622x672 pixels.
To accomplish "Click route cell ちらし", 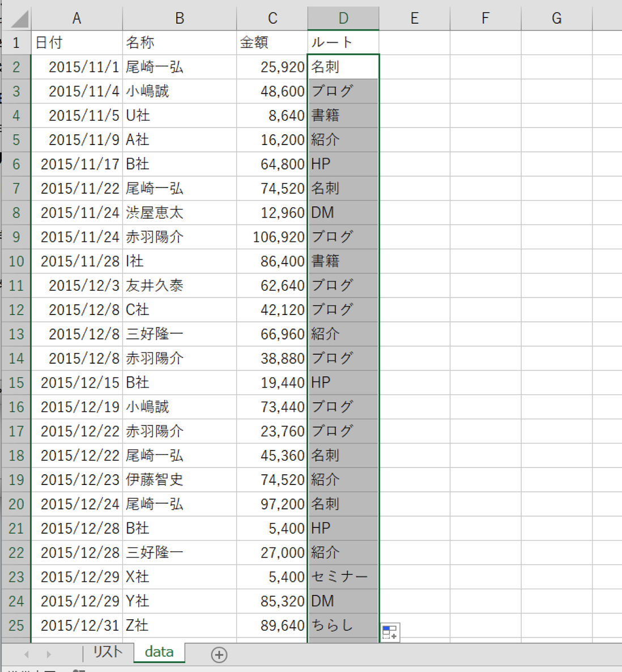I will pyautogui.click(x=343, y=626).
